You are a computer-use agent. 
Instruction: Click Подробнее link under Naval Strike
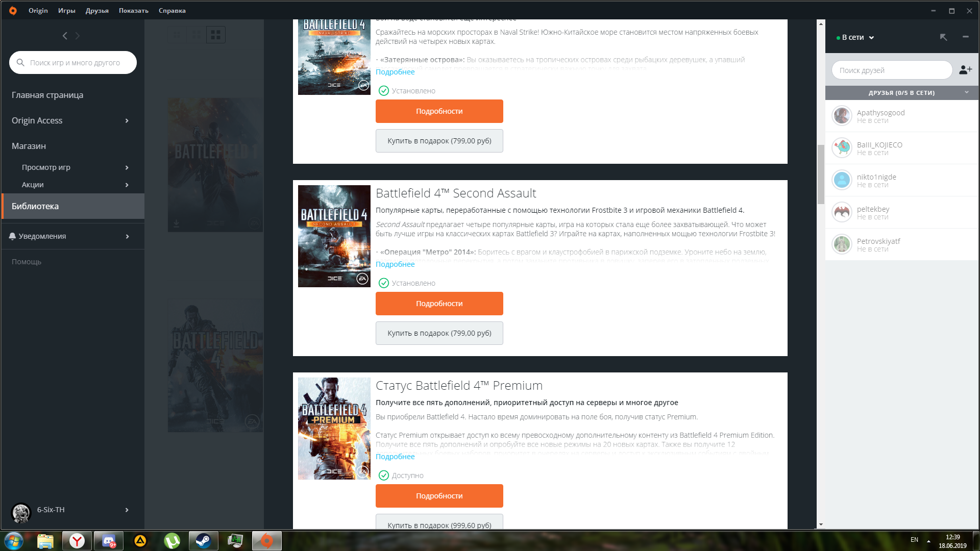(395, 72)
